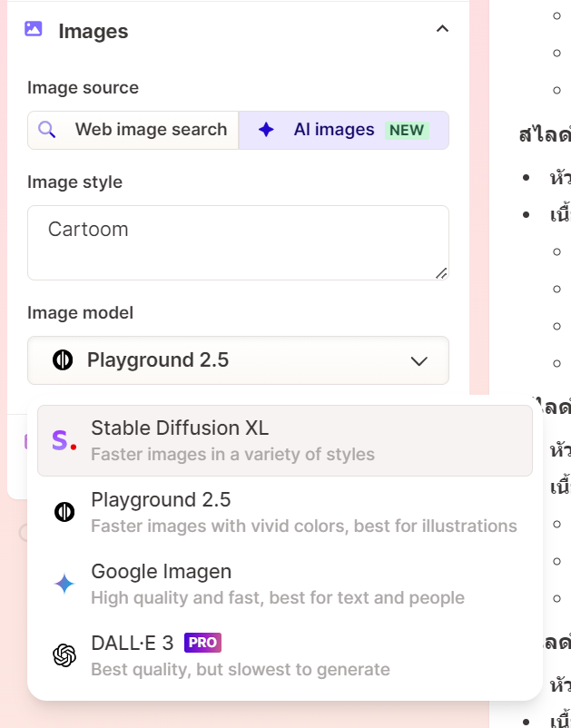This screenshot has height=728, width=571.
Task: Click the 'Image style' label
Action: [74, 182]
